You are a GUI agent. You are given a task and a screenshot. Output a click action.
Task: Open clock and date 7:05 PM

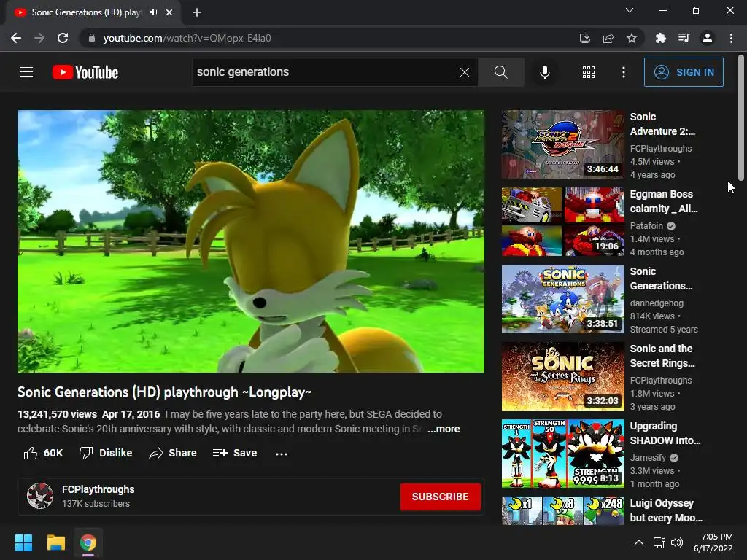point(713,542)
